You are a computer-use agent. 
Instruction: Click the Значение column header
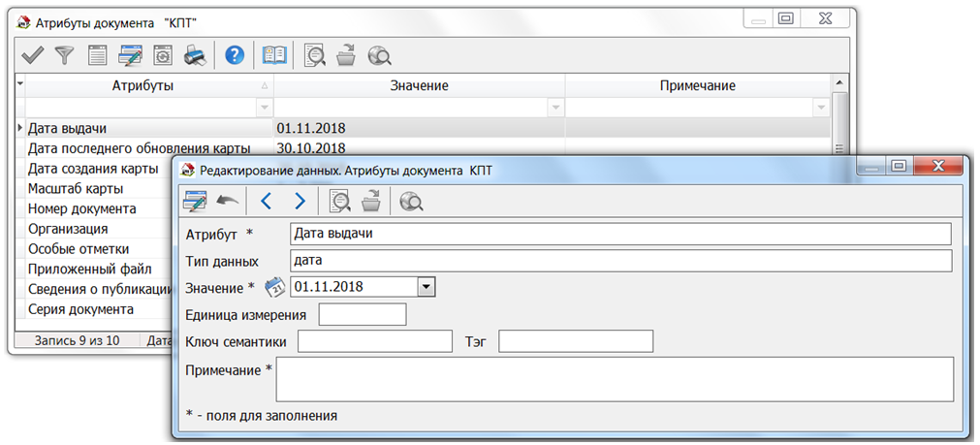[419, 86]
